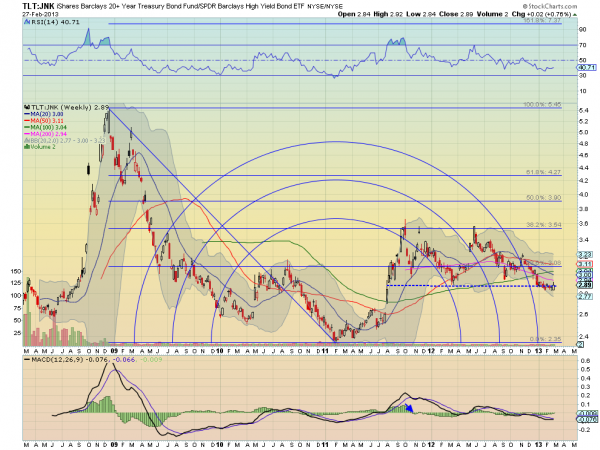Click the 50.0%: 3.90 Fibonacci label
600x450 pixels.
click(x=543, y=198)
